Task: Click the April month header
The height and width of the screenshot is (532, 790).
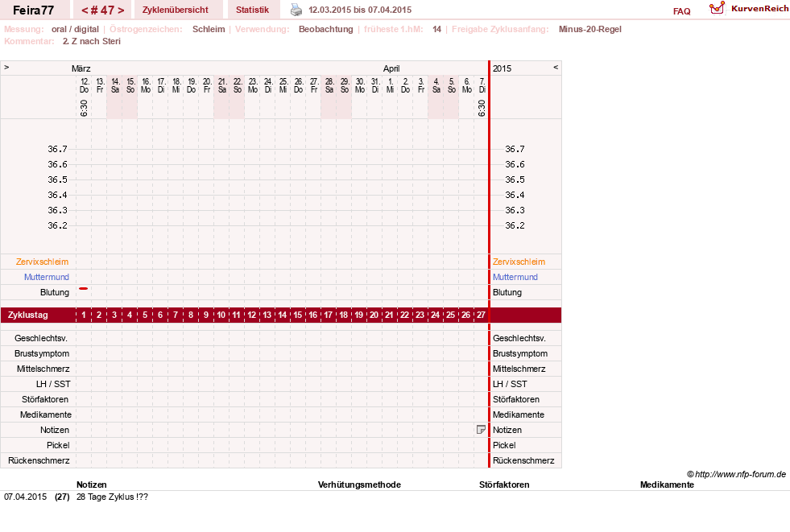Action: click(391, 68)
